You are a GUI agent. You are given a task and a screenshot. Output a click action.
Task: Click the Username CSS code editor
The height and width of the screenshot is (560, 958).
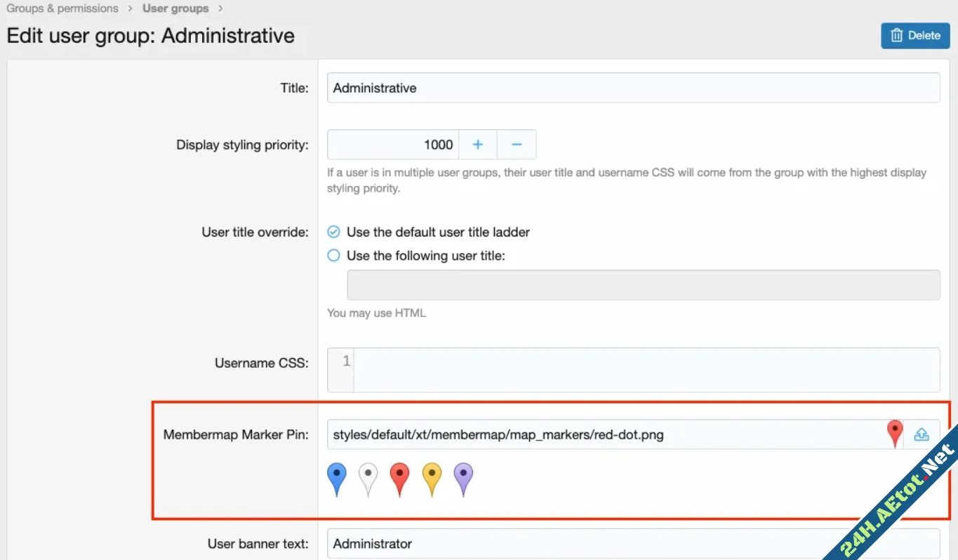pyautogui.click(x=646, y=370)
